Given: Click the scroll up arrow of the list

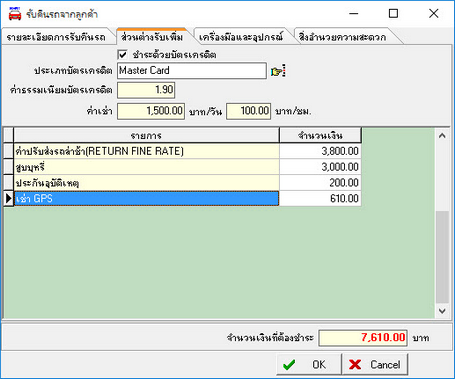Looking at the screenshot, I should tap(442, 136).
